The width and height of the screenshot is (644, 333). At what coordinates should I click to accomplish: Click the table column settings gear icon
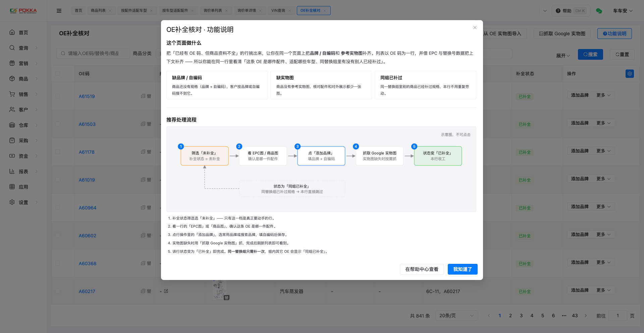tap(630, 74)
